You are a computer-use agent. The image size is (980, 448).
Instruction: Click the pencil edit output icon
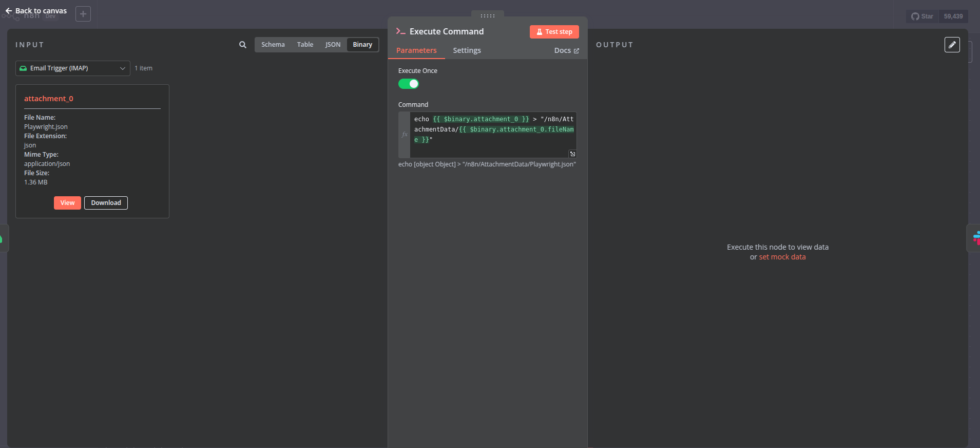952,45
